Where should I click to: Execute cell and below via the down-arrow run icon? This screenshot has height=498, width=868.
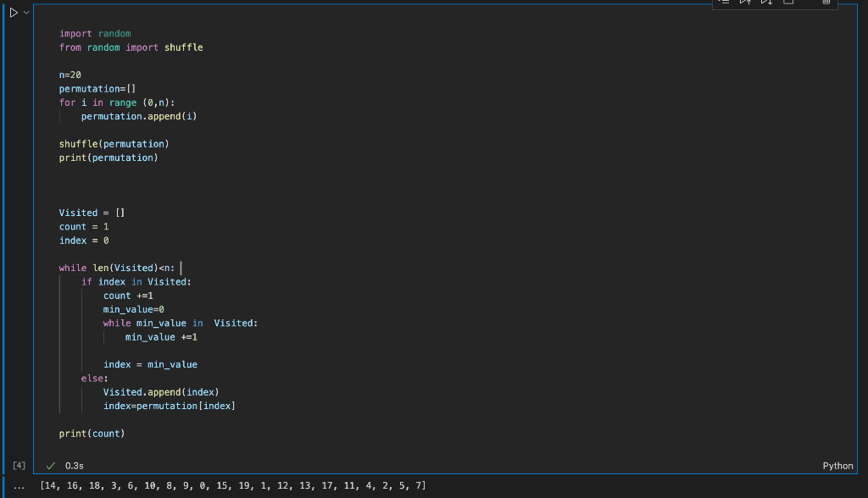coord(765,3)
